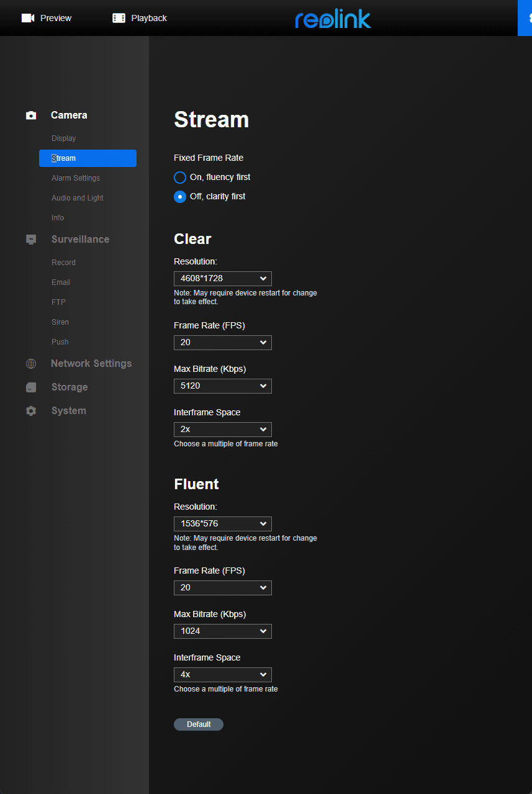Click the Camera section icon

pyautogui.click(x=31, y=115)
